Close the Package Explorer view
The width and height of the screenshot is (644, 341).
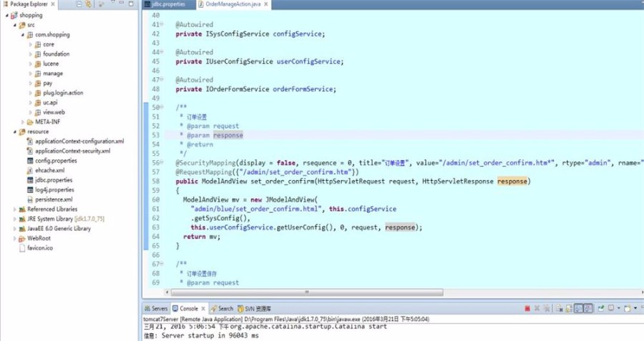(x=53, y=4)
